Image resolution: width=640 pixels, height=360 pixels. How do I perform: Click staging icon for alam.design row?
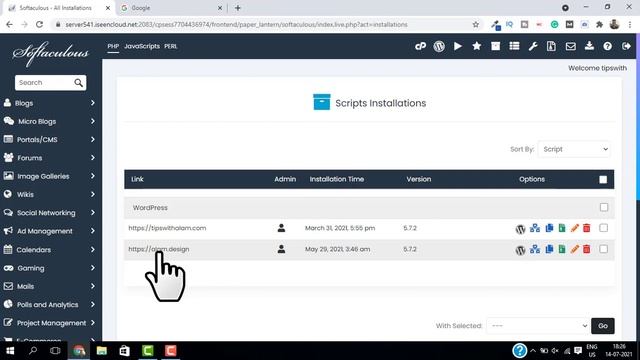click(535, 249)
